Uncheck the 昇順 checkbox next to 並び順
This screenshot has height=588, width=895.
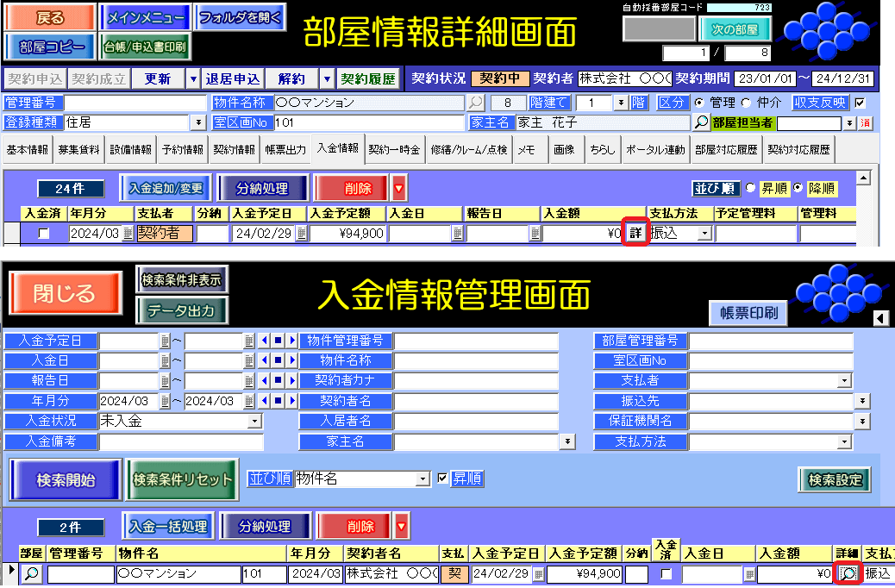click(443, 479)
